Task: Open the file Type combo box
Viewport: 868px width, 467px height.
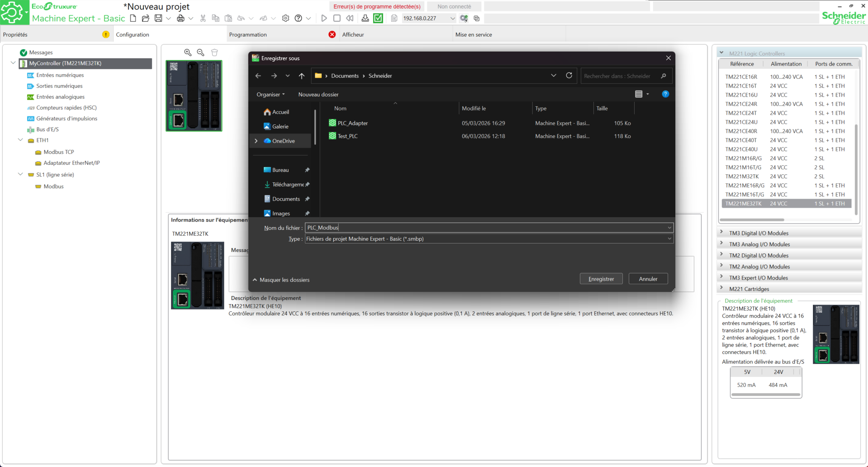Action: click(489, 239)
